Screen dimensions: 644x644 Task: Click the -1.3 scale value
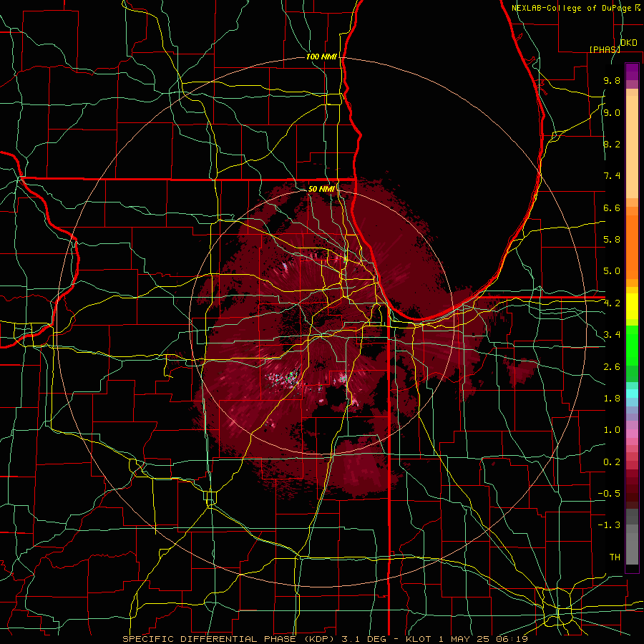(x=609, y=525)
